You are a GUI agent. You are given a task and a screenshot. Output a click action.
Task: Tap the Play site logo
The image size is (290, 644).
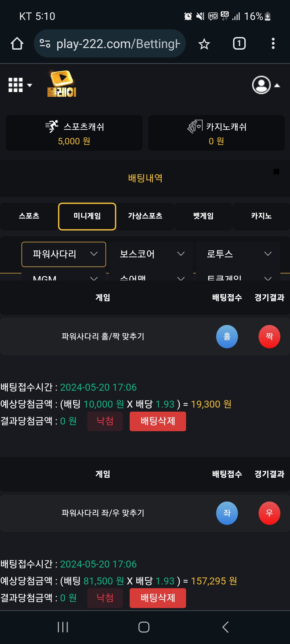pos(62,83)
